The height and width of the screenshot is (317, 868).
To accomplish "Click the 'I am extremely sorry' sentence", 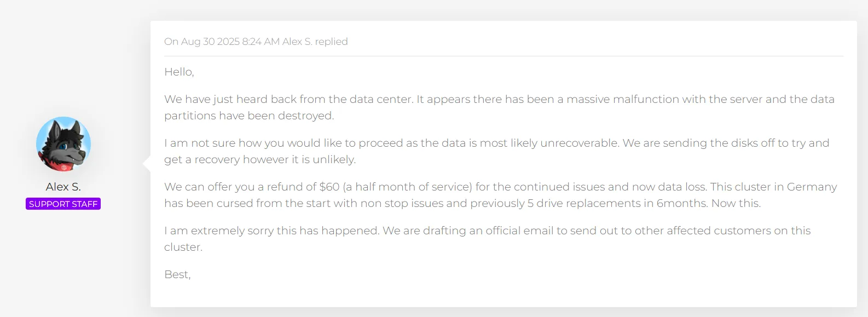I will [271, 230].
